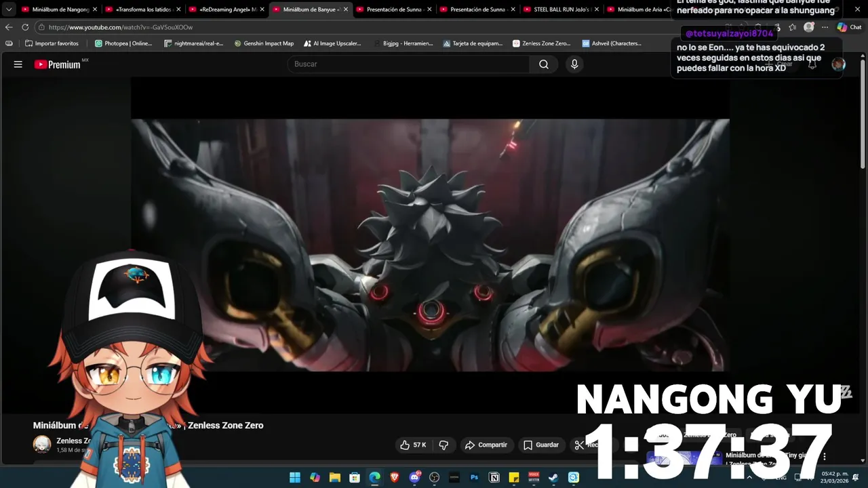Open the YouTube hamburger guide menu

click(x=18, y=64)
